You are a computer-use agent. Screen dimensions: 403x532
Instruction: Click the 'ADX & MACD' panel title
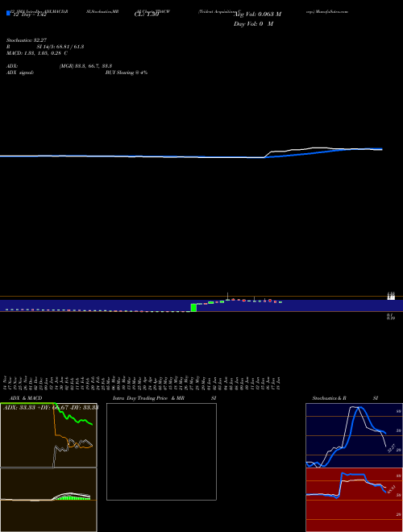(x=26, y=398)
